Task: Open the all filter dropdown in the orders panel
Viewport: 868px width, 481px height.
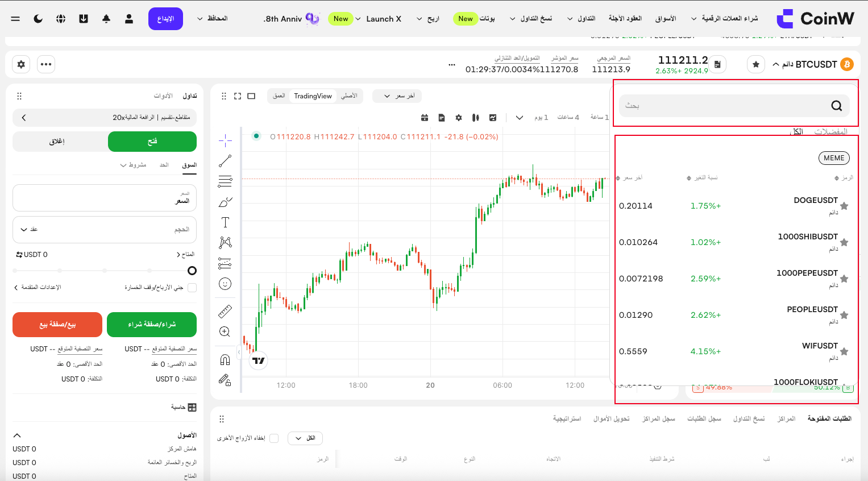Action: [x=305, y=438]
